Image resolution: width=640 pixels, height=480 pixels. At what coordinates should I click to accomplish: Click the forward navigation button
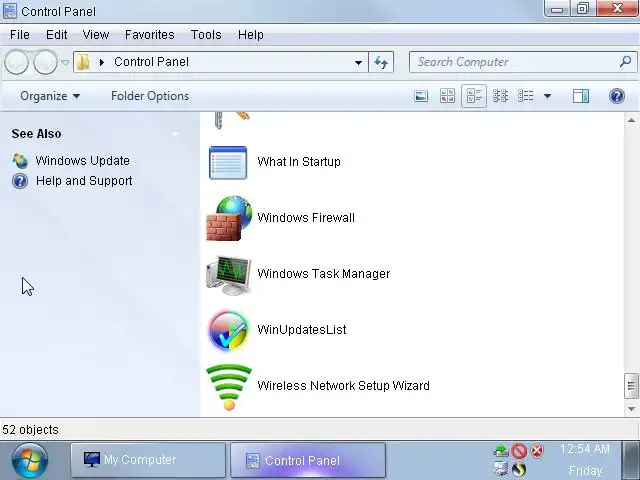click(x=45, y=62)
